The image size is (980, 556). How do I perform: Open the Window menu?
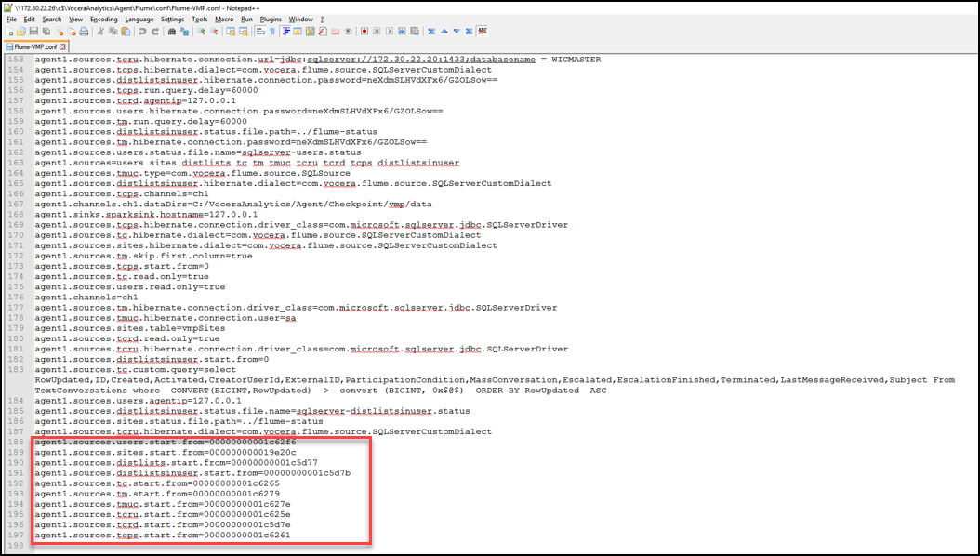tap(300, 20)
